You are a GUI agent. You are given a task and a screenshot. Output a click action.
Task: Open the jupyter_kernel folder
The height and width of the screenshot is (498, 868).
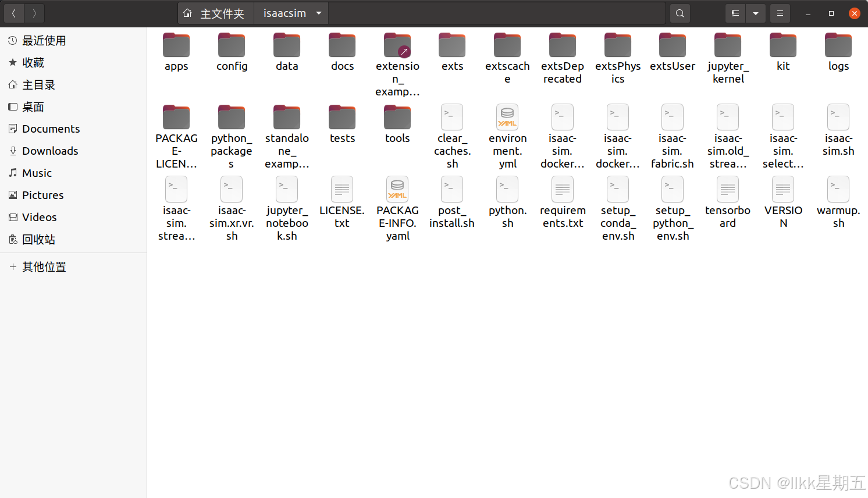pos(728,58)
